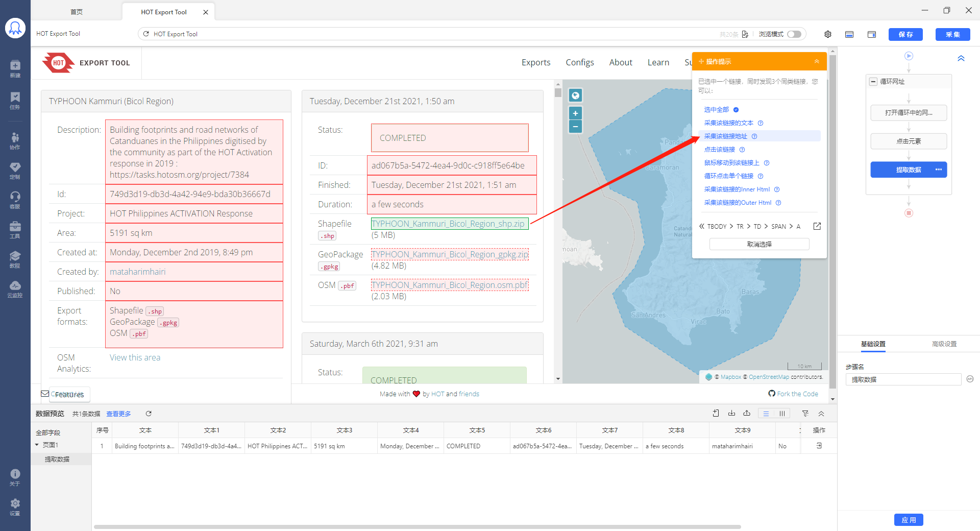
Task: Click the help icon beside 点击该链接
Action: (x=742, y=150)
